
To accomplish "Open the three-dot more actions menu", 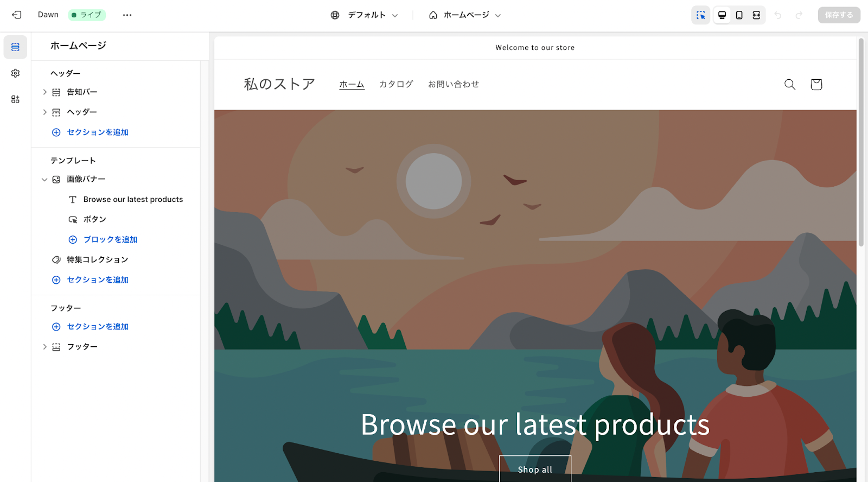I will pyautogui.click(x=127, y=15).
